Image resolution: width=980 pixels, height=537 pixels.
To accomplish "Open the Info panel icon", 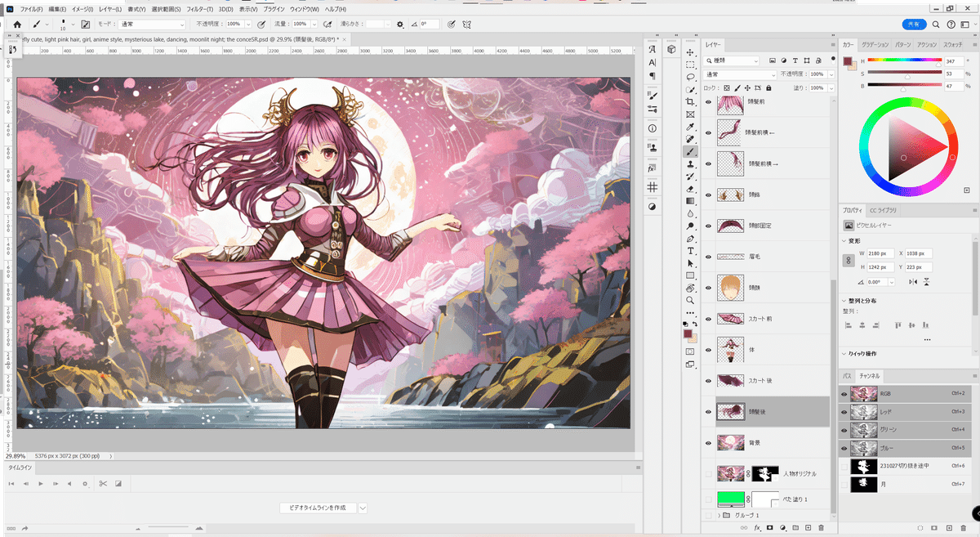I will tap(653, 128).
